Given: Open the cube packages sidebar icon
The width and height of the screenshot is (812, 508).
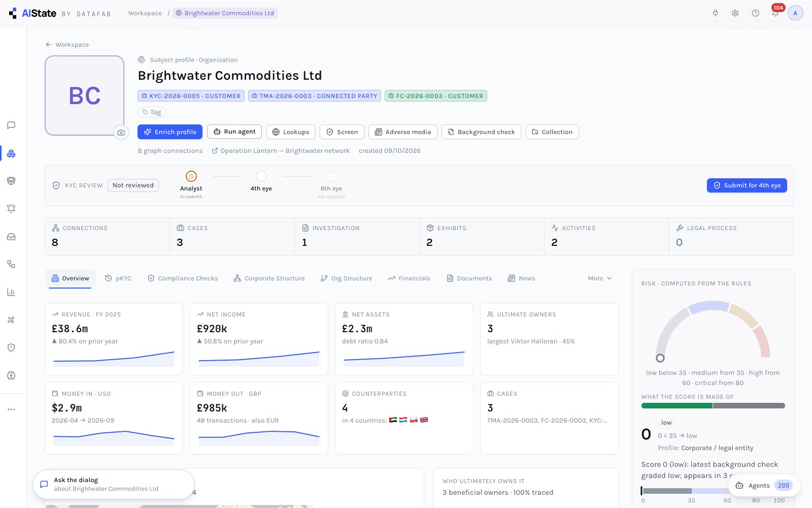Looking at the screenshot, I should pos(11,181).
